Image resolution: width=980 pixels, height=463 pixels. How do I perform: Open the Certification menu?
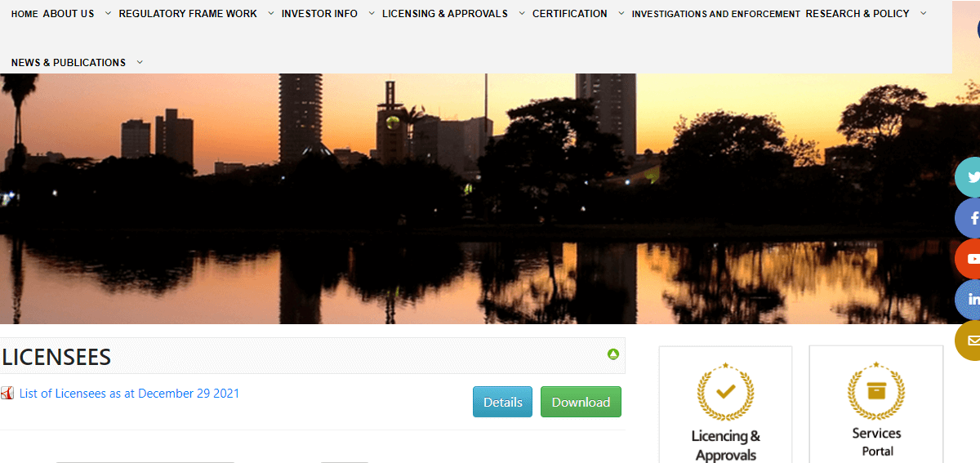pos(570,14)
